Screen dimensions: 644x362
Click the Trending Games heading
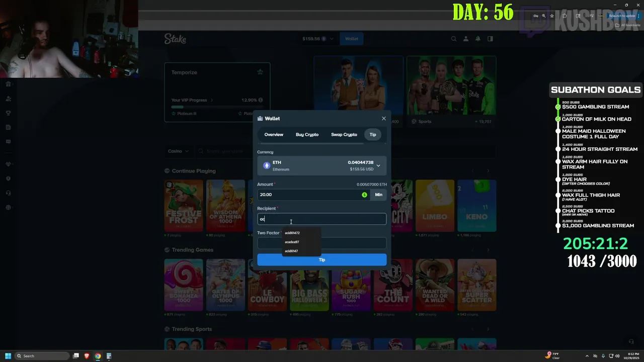point(193,250)
